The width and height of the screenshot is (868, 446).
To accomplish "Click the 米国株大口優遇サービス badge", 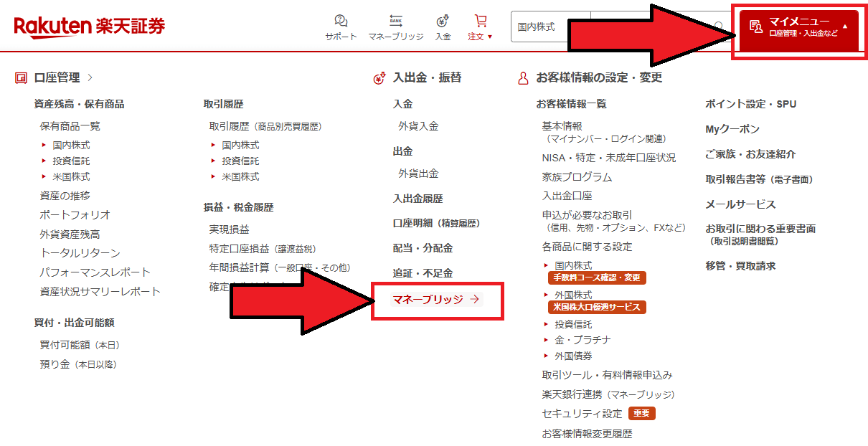I will click(x=597, y=307).
